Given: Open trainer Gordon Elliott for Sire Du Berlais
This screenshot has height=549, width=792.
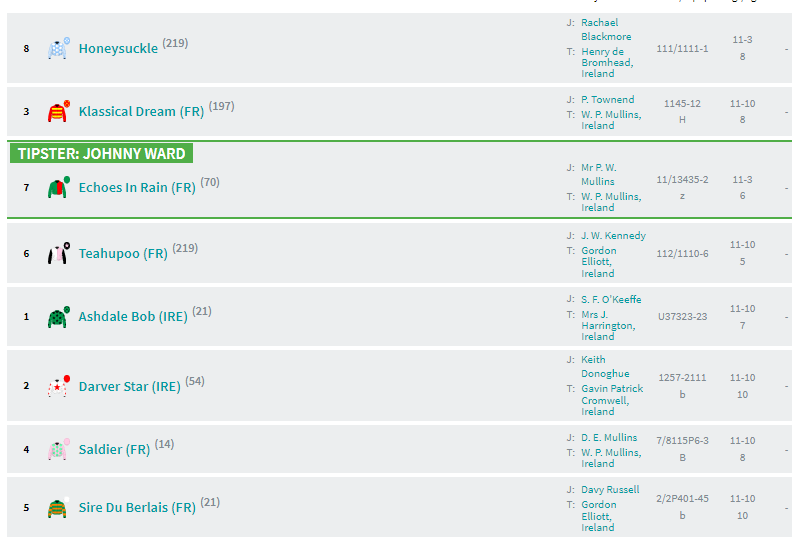Looking at the screenshot, I should coord(599,516).
